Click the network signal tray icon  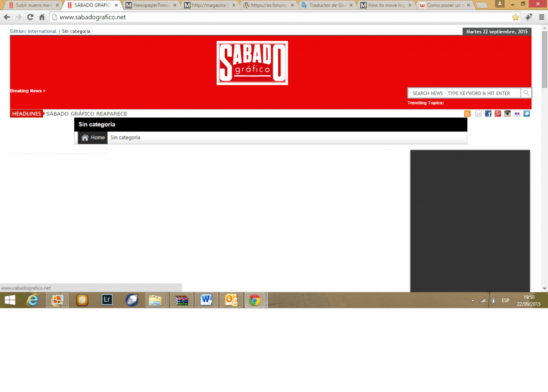483,300
